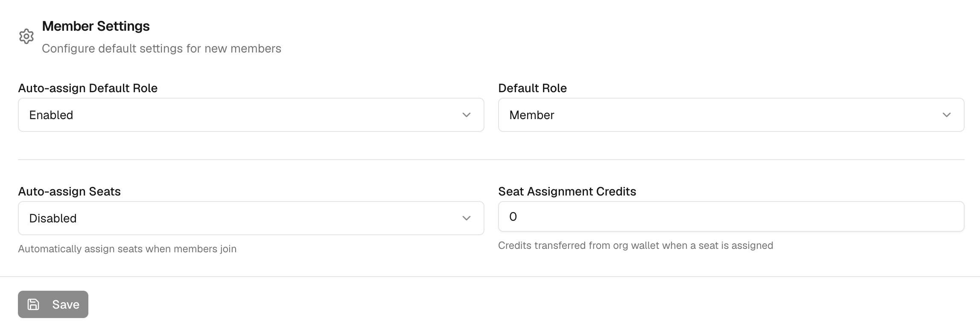
Task: Click the Default Role field label
Action: [532, 88]
